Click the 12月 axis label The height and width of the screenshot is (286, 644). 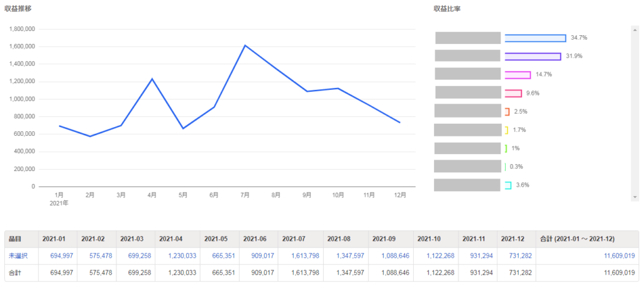400,195
